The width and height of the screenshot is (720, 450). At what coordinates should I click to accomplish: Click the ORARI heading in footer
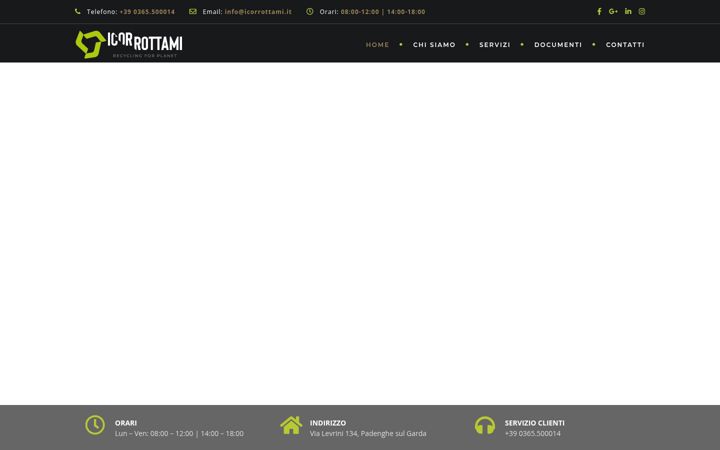(126, 423)
